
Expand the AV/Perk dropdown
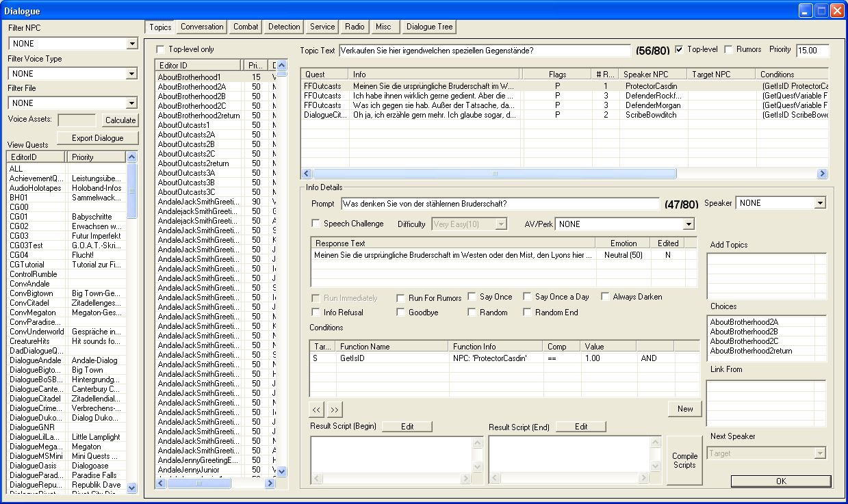click(689, 224)
